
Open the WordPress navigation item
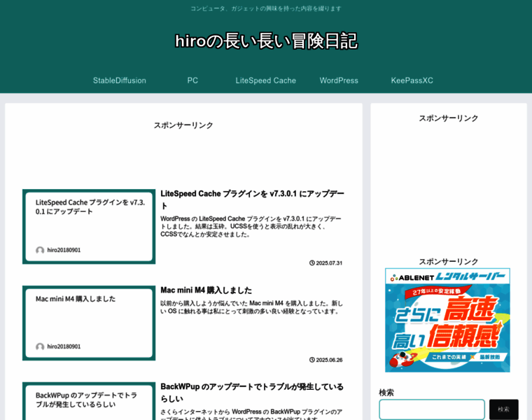point(339,80)
